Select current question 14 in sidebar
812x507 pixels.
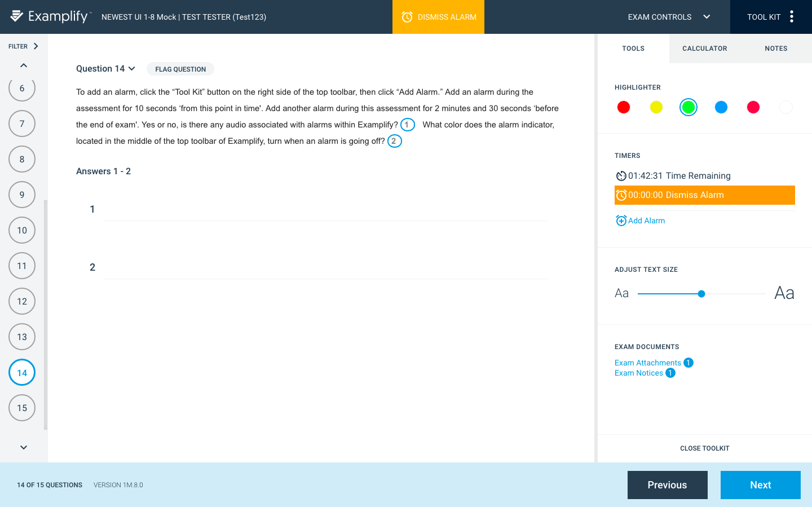coord(22,372)
